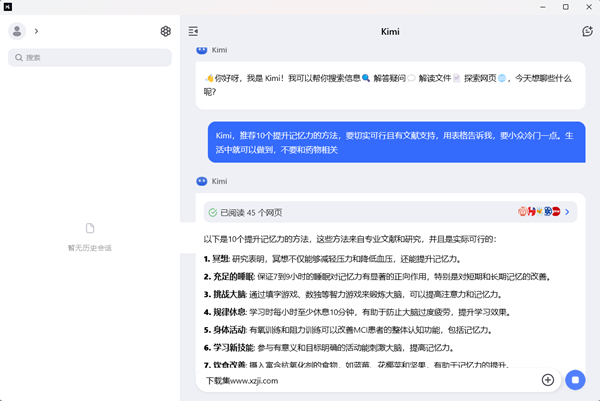Screen dimensions: 600x401
Task: Click the Kimi avatar above greeting message
Action: click(202, 50)
